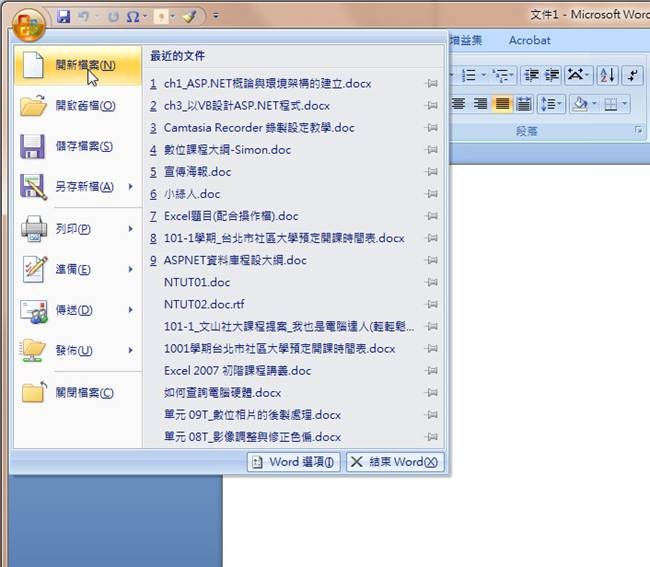Image resolution: width=650 pixels, height=567 pixels.
Task: Switch to the Acrobat ribbon tab
Action: (529, 41)
